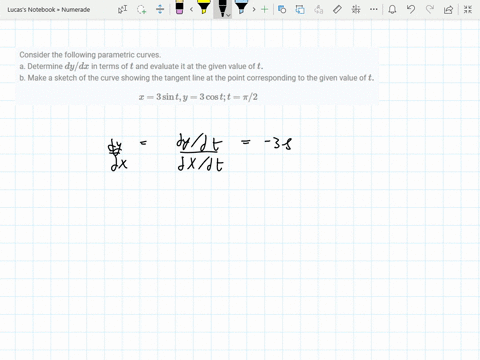Screen dimensions: 480x360
Task: Open notifications bell
Action: pyautogui.click(x=392, y=9)
